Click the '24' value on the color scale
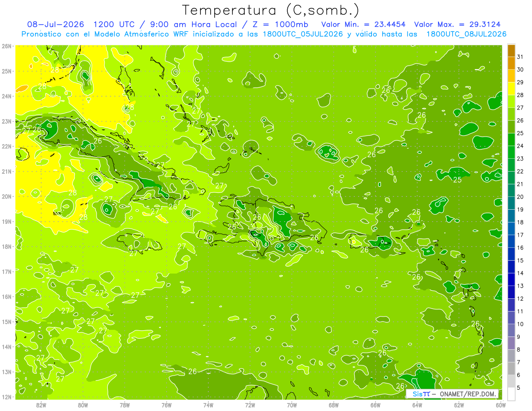 click(x=520, y=146)
